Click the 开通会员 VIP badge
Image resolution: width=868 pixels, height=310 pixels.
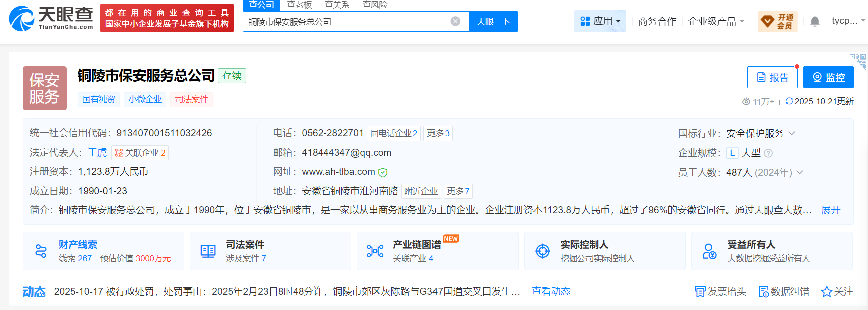(x=777, y=21)
